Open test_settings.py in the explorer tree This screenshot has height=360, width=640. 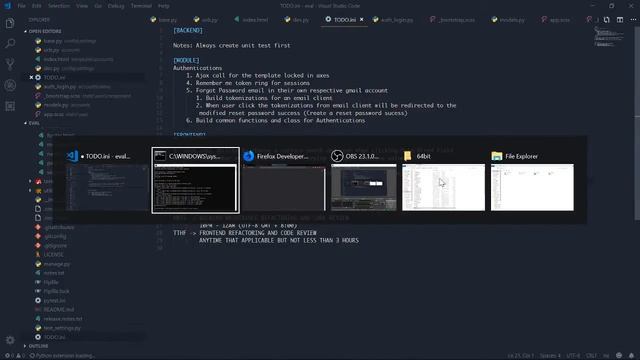click(x=62, y=328)
